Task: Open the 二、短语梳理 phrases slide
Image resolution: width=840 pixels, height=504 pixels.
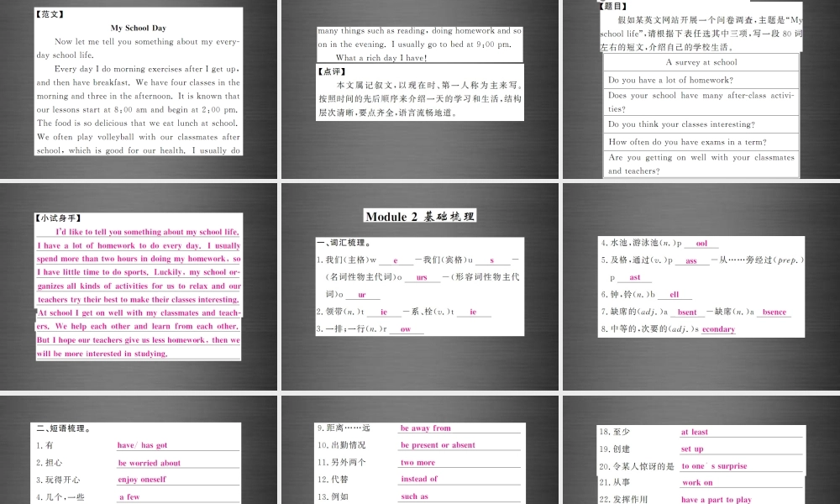Action: pos(139,449)
